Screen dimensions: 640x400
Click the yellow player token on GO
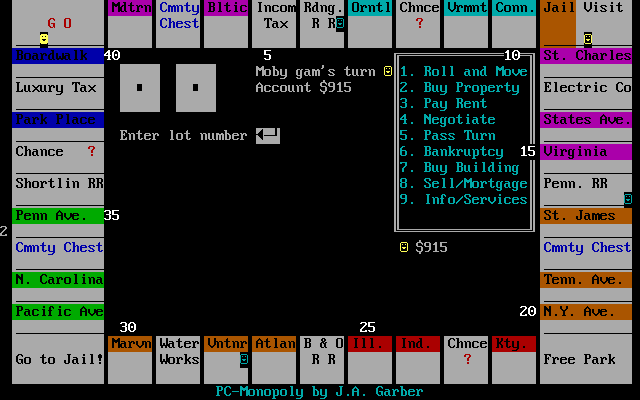[44, 40]
